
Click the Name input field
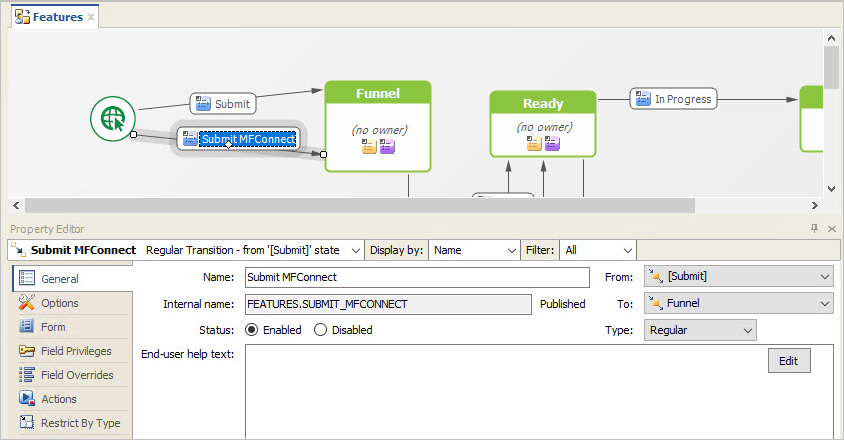click(x=417, y=277)
